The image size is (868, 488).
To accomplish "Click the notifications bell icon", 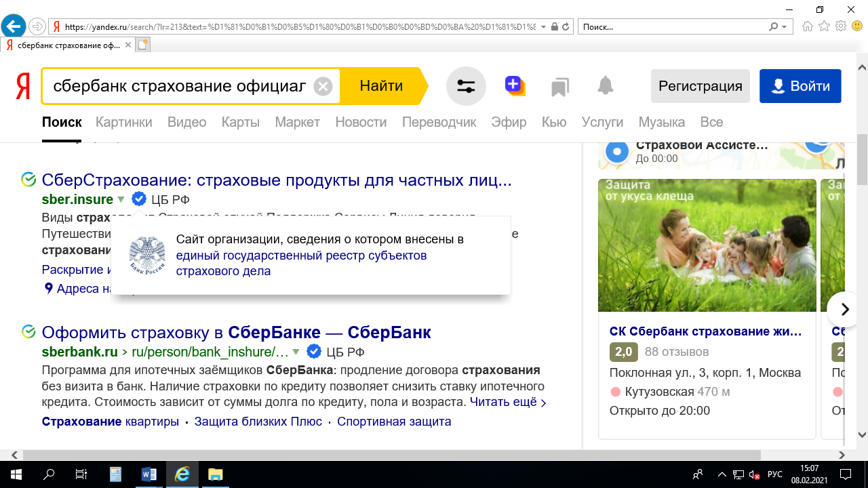I will point(605,86).
